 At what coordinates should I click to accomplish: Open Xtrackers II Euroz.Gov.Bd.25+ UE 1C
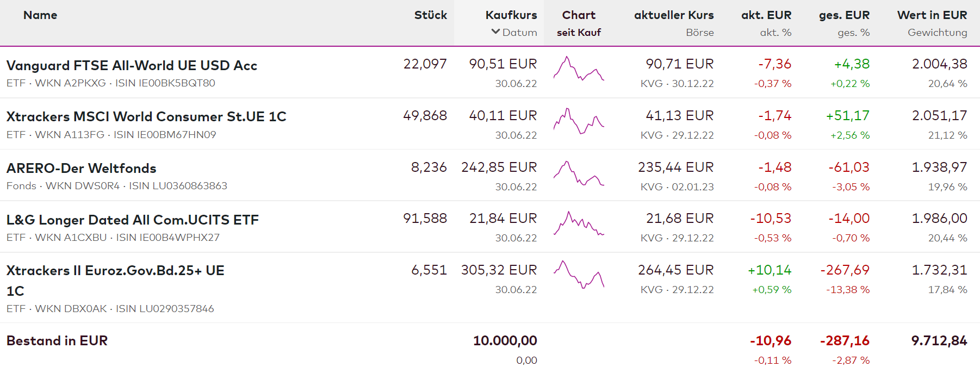point(115,271)
